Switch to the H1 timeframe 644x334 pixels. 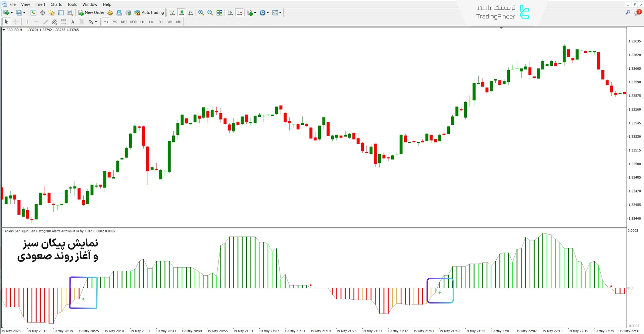[142, 22]
